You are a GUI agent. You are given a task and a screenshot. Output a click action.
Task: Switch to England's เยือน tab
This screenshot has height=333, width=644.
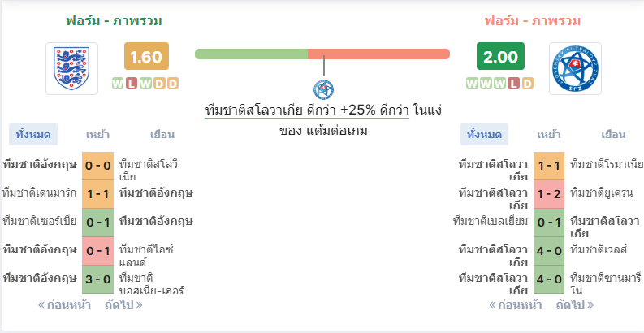(x=162, y=135)
